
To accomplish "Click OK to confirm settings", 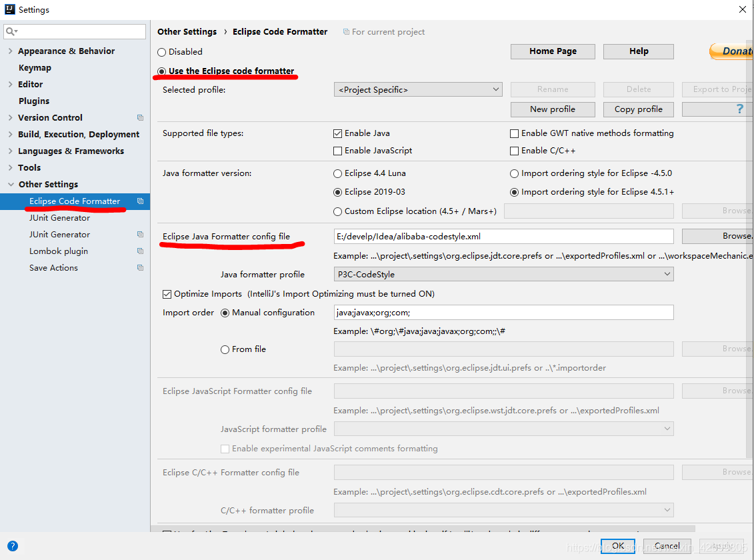I will click(x=618, y=546).
